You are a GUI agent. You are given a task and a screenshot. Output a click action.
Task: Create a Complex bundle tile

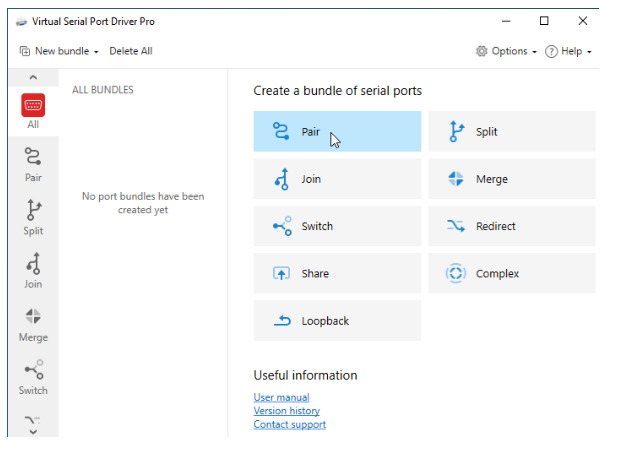click(512, 273)
